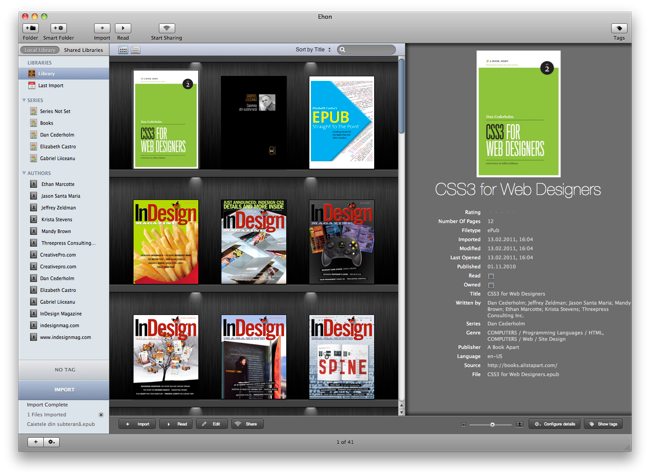Viewport: 650px width, 476px height.
Task: Open the books.alistapart.com source link
Action: tap(522, 365)
